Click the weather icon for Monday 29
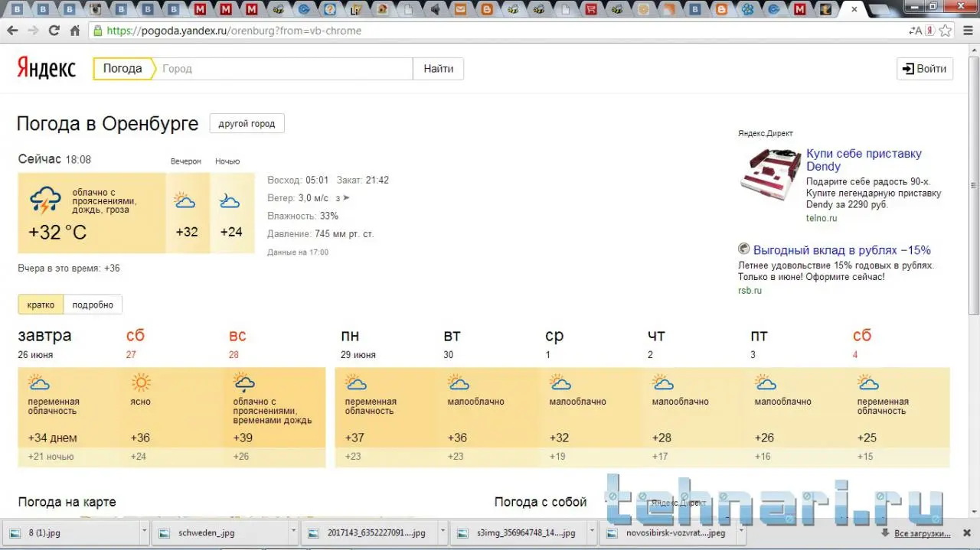980x550 pixels. [x=355, y=382]
